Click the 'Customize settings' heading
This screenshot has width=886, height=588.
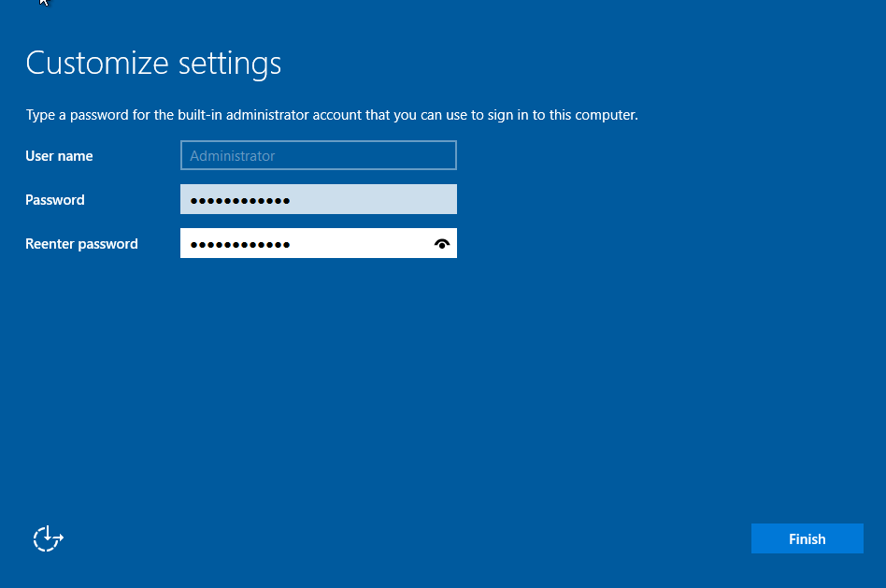point(153,64)
